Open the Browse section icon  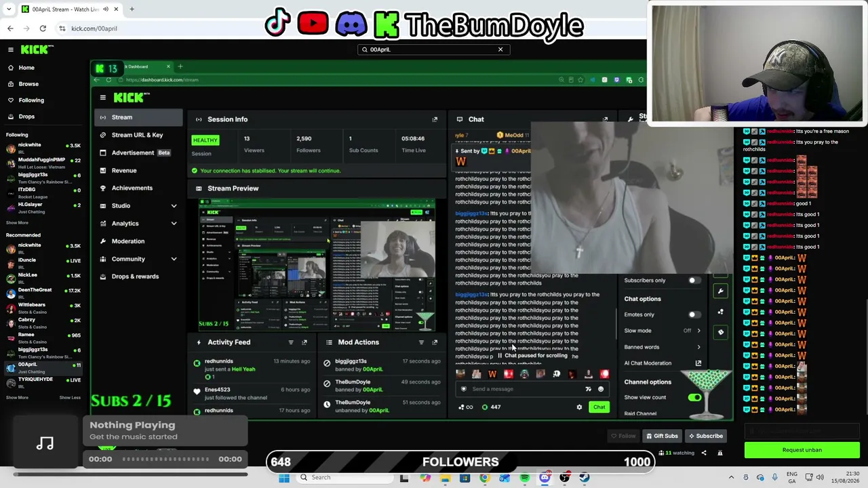tap(11, 84)
